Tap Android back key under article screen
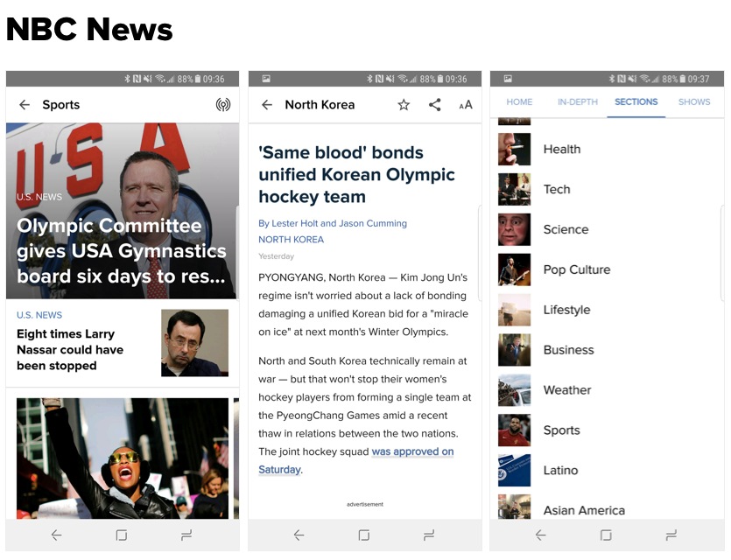Screen dimensions: 731x560 tap(299, 535)
